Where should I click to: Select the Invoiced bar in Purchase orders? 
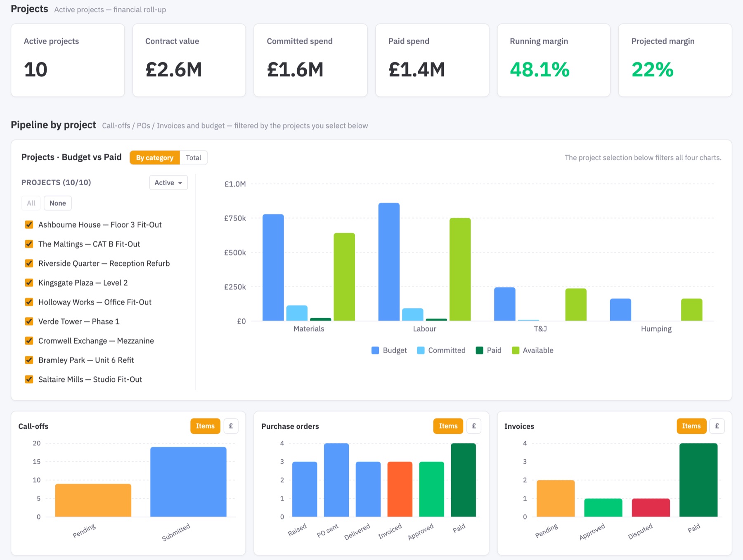(x=400, y=489)
